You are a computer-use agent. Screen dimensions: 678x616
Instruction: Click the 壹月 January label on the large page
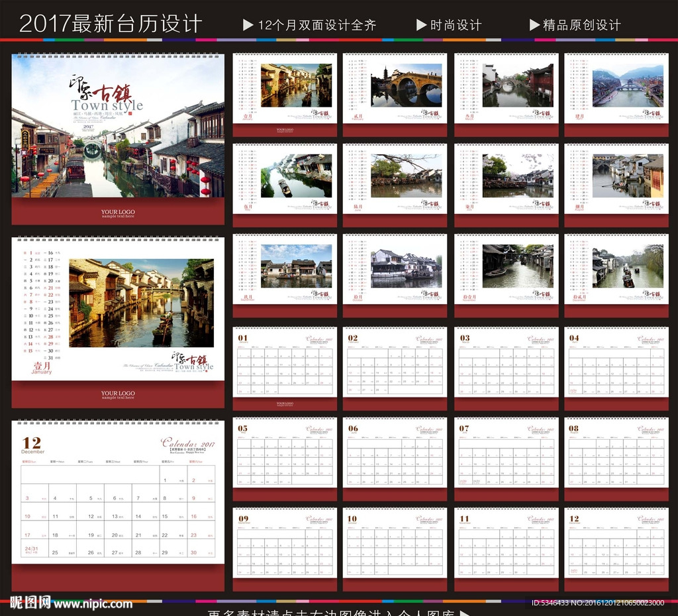click(x=42, y=368)
